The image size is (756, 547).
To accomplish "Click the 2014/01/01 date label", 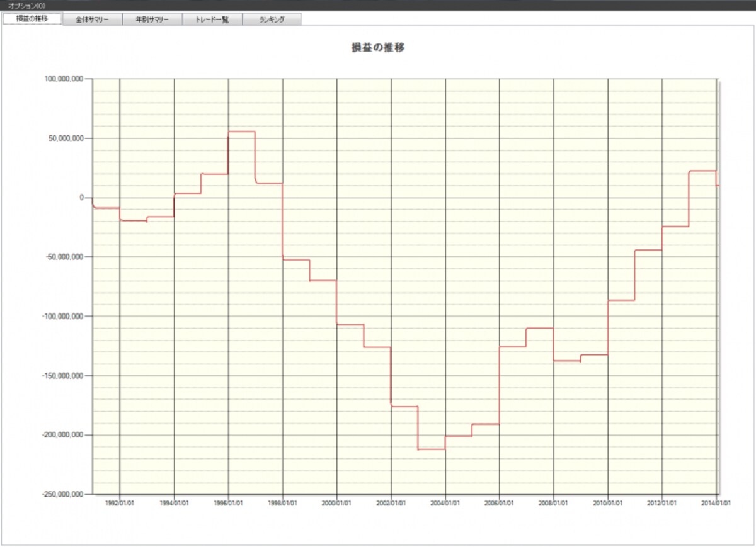I will tap(716, 504).
